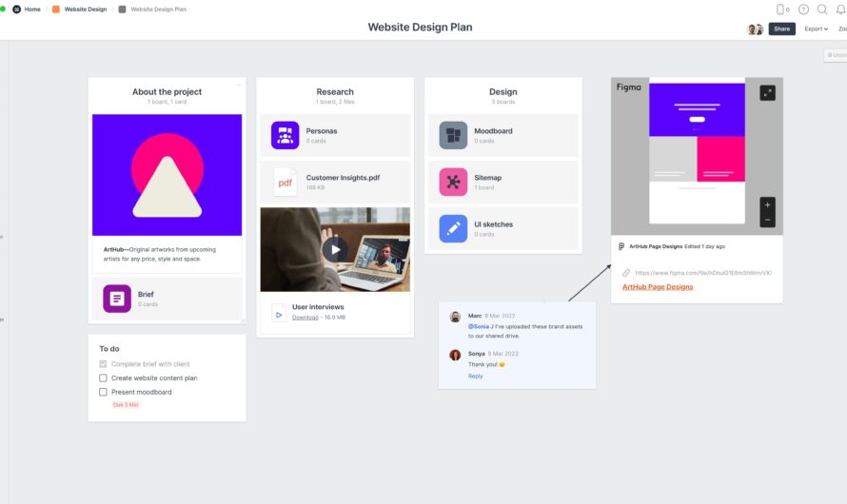Open the Personas board icon
This screenshot has height=504, width=847.
tap(285, 135)
